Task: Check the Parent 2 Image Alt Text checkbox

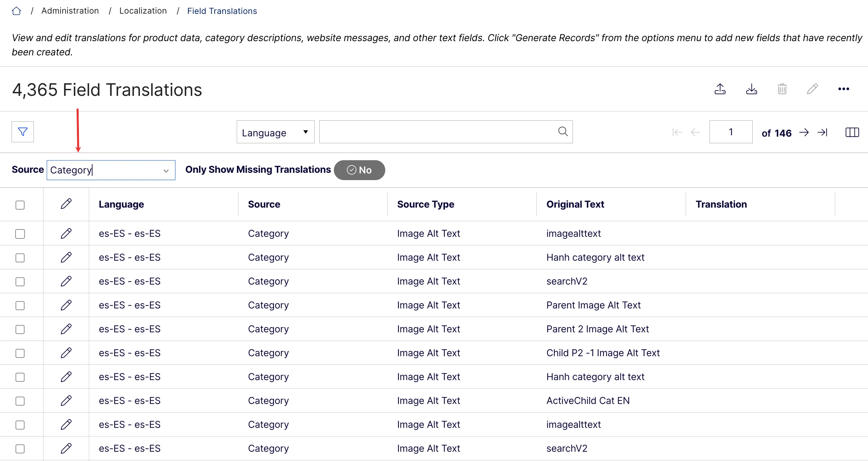Action: 20,330
